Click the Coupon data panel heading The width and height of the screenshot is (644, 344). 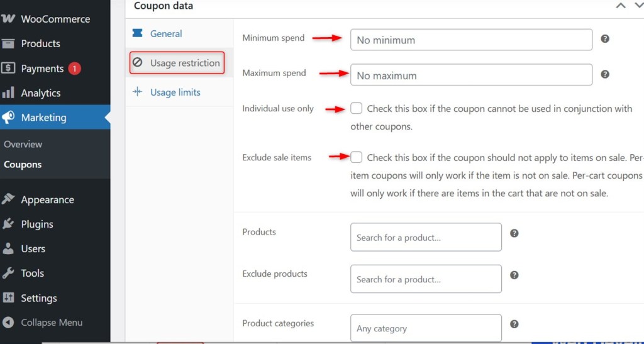tap(164, 6)
